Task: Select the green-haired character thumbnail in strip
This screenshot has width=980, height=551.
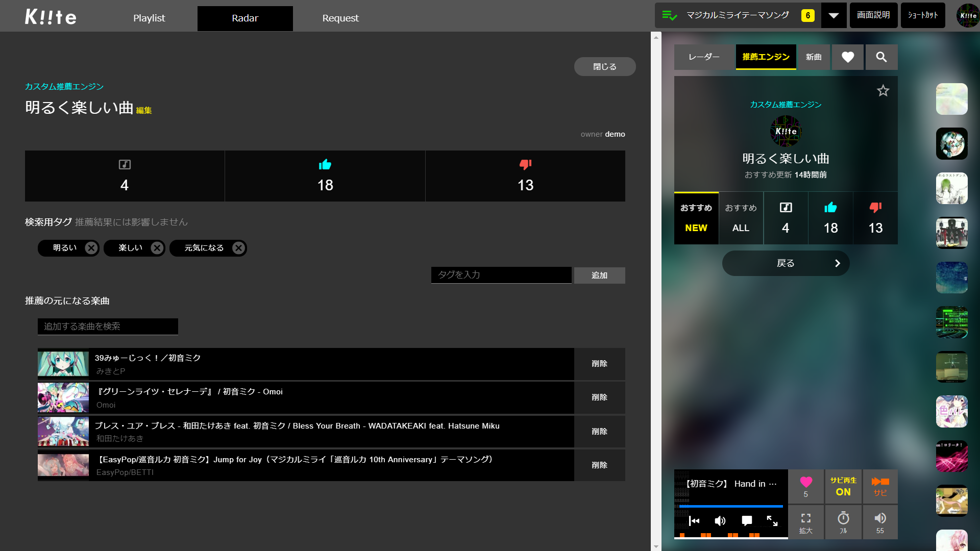Action: 951,188
